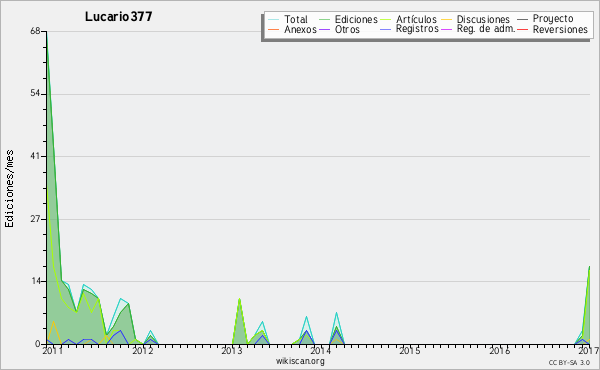The width and height of the screenshot is (600, 370).
Task: Click the CC BY-SA 3.0 license text
Action: 569,362
